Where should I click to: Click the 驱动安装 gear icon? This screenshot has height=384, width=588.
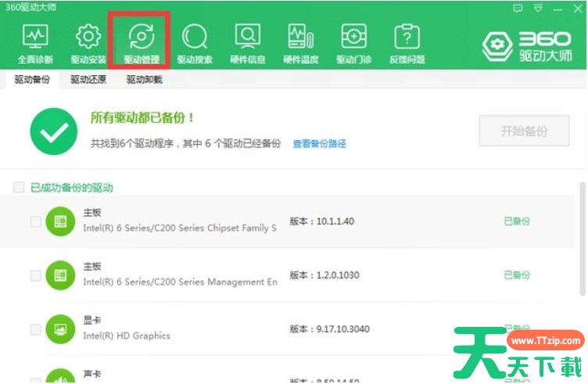tap(88, 41)
